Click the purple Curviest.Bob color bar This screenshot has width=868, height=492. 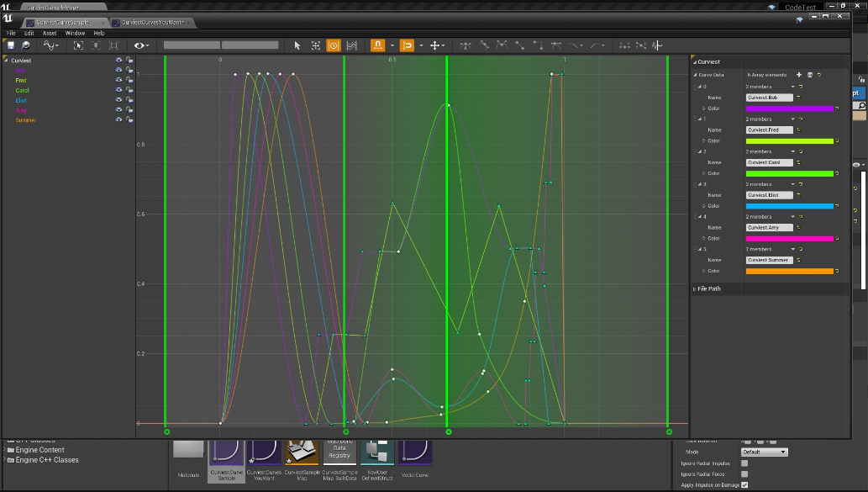[789, 108]
